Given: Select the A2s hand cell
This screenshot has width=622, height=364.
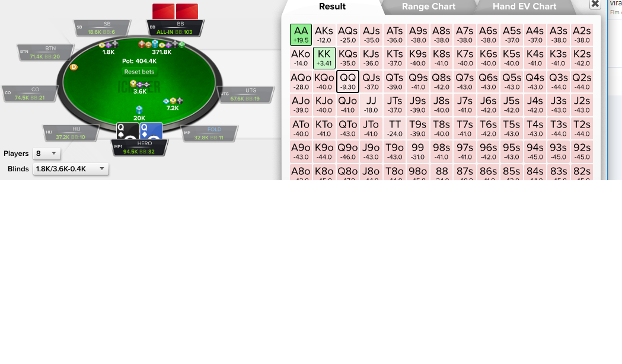Looking at the screenshot, I should (x=582, y=34).
